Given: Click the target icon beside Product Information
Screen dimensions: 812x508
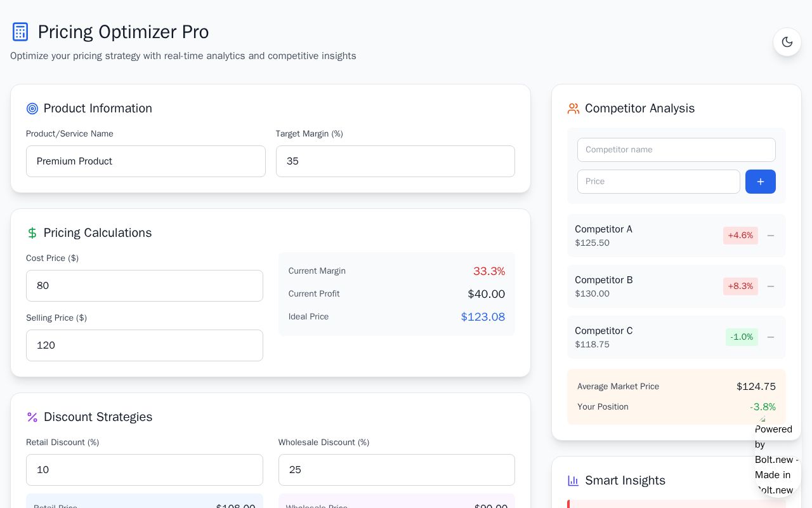Looking at the screenshot, I should [32, 109].
